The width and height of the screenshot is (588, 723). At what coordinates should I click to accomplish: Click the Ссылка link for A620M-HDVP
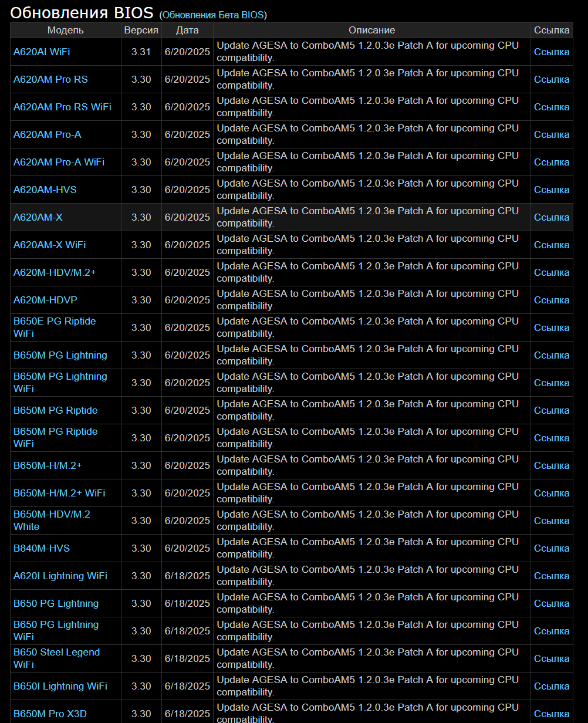[552, 300]
